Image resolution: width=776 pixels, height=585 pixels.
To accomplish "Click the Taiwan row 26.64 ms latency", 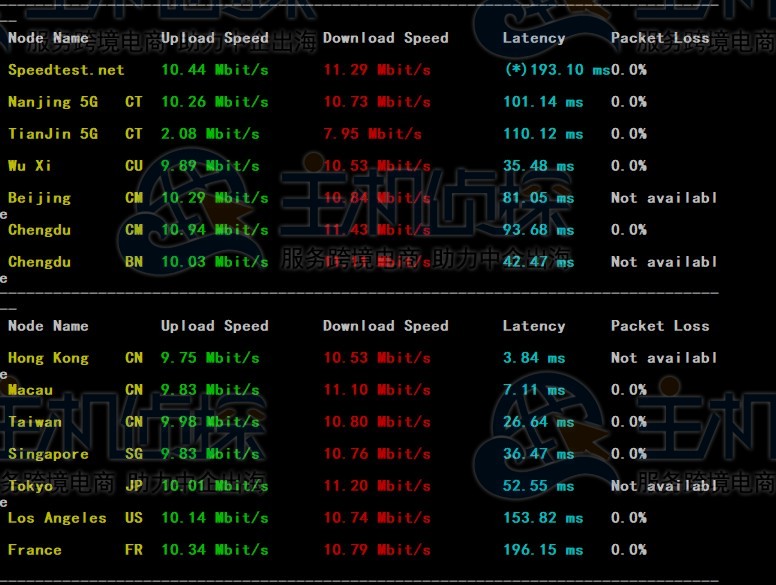I will [539, 422].
